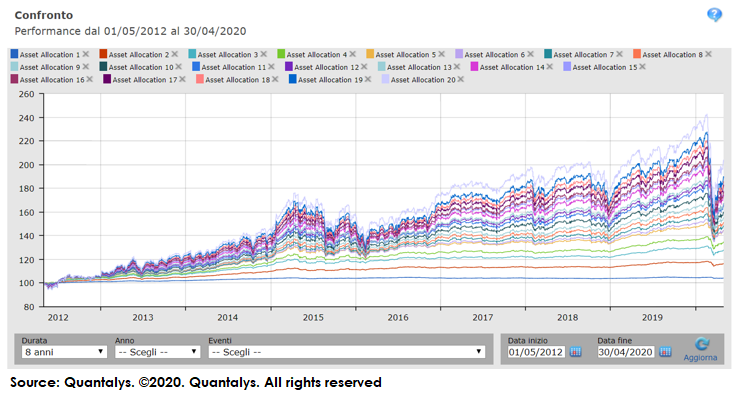Viewport: 738px width, 397px height.
Task: Expand the Anno Scegli dropdown
Action: click(158, 352)
